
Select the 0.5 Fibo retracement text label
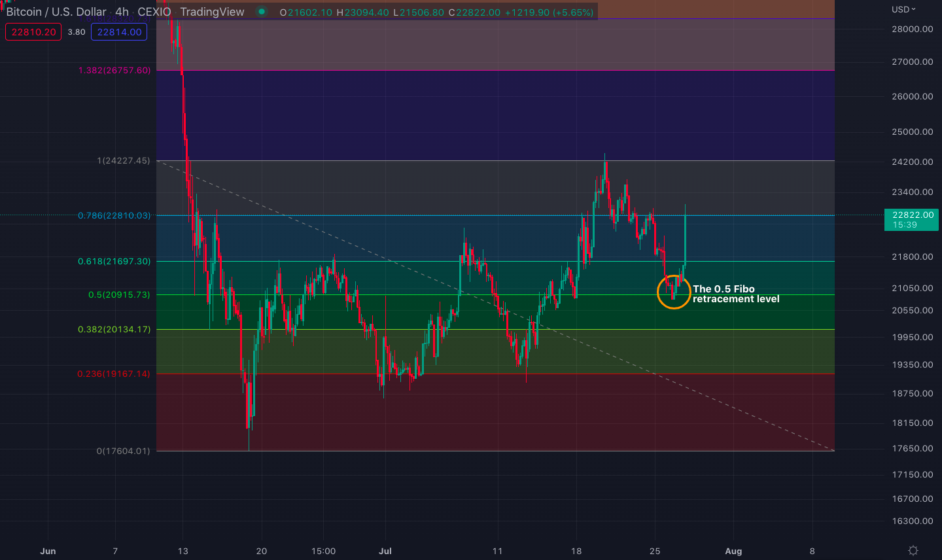736,294
